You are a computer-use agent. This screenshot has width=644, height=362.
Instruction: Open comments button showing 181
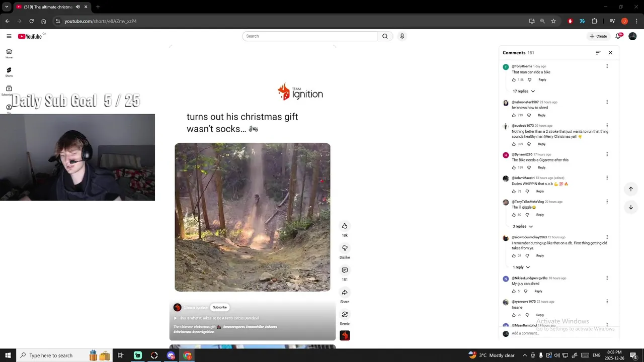point(345,270)
